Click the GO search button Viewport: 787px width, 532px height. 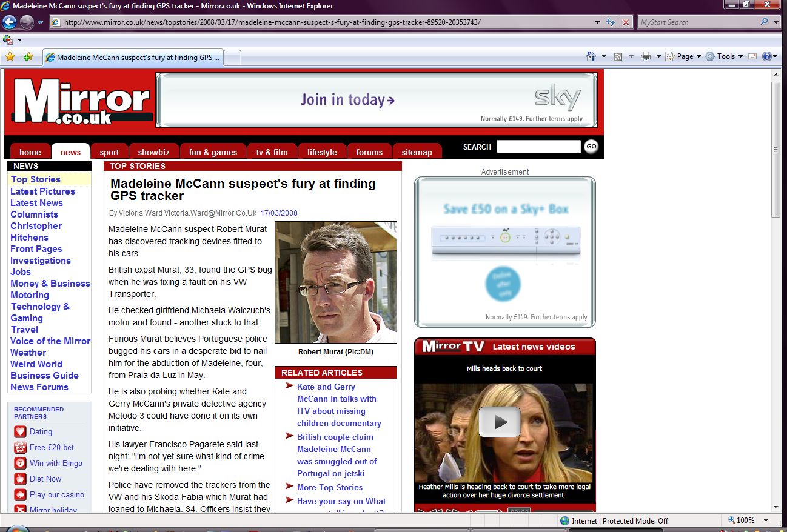coord(591,147)
